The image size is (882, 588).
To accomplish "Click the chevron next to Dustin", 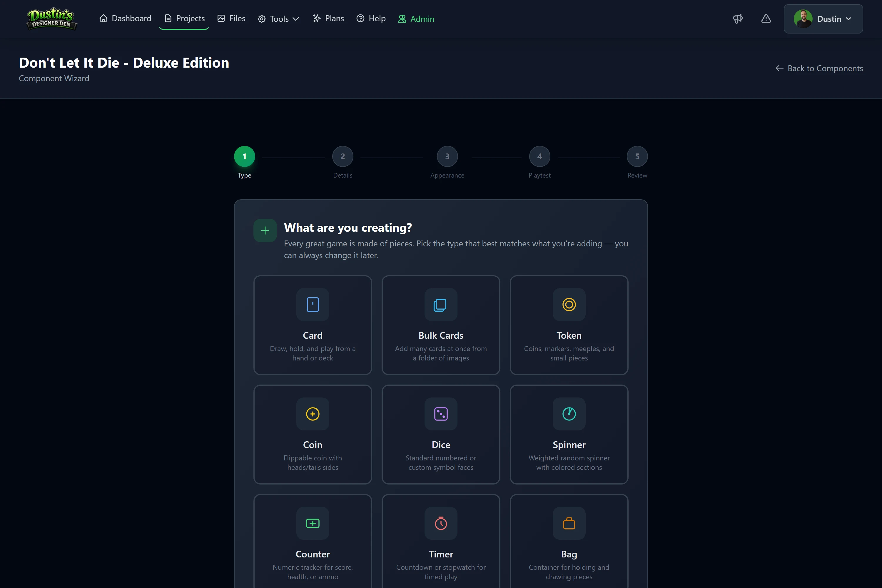I will coord(848,19).
